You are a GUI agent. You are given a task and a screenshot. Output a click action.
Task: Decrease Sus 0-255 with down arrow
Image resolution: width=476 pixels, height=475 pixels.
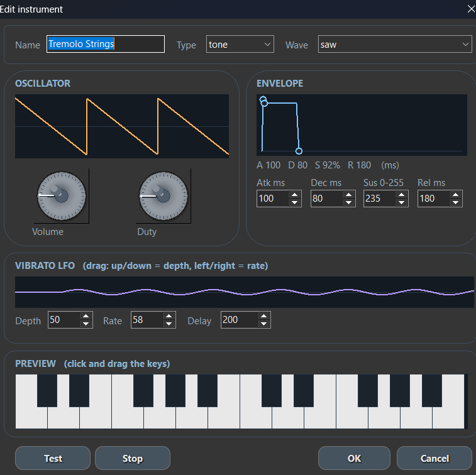click(401, 202)
